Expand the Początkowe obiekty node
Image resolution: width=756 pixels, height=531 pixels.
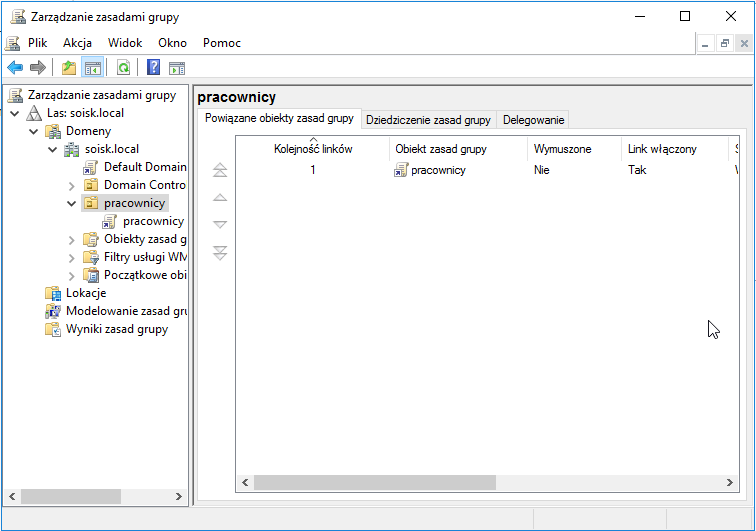click(71, 276)
